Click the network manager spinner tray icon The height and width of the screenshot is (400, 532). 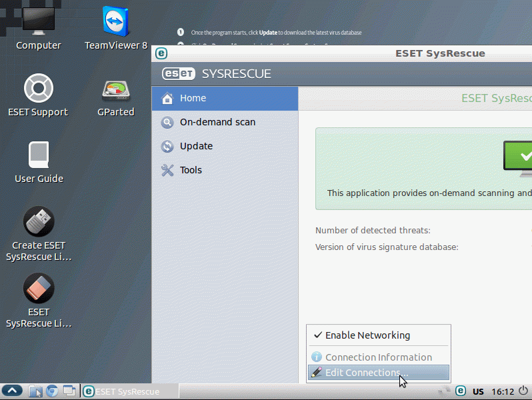[x=444, y=391]
